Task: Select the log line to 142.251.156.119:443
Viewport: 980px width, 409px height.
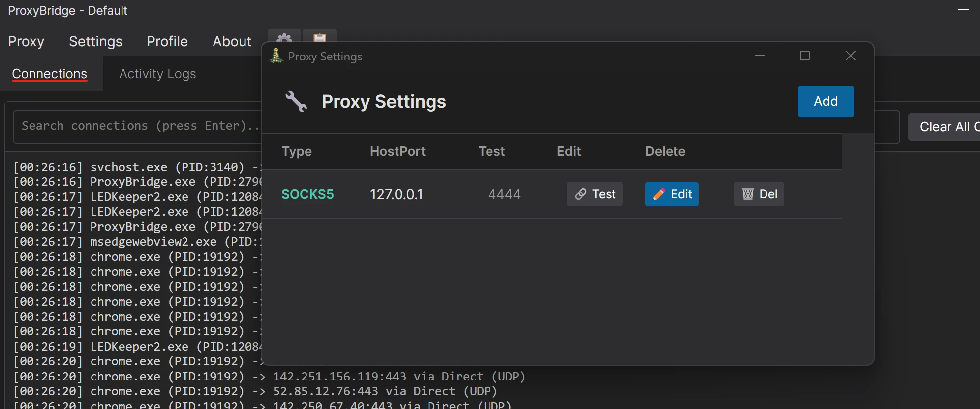Action: pos(269,377)
